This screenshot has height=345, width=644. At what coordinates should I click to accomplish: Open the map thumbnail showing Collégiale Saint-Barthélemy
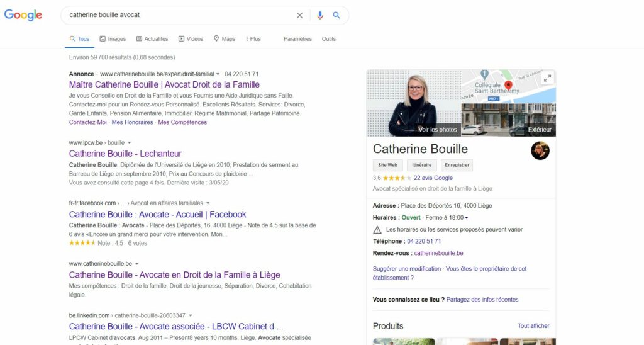(x=508, y=86)
